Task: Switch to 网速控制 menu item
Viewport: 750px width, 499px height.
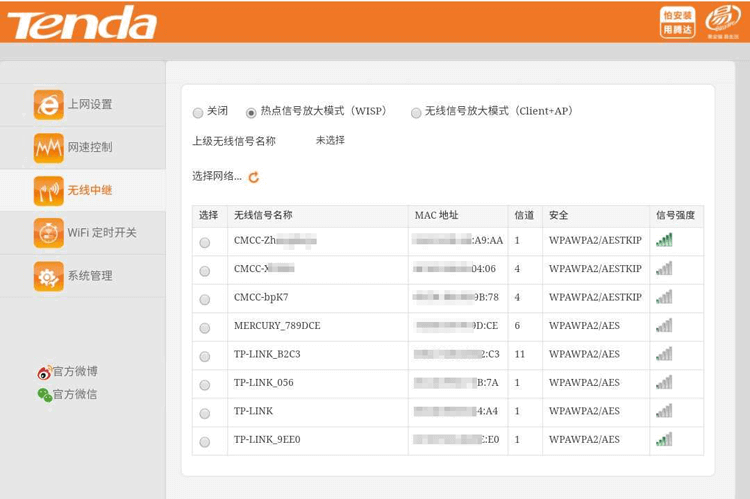Action: 90,148
